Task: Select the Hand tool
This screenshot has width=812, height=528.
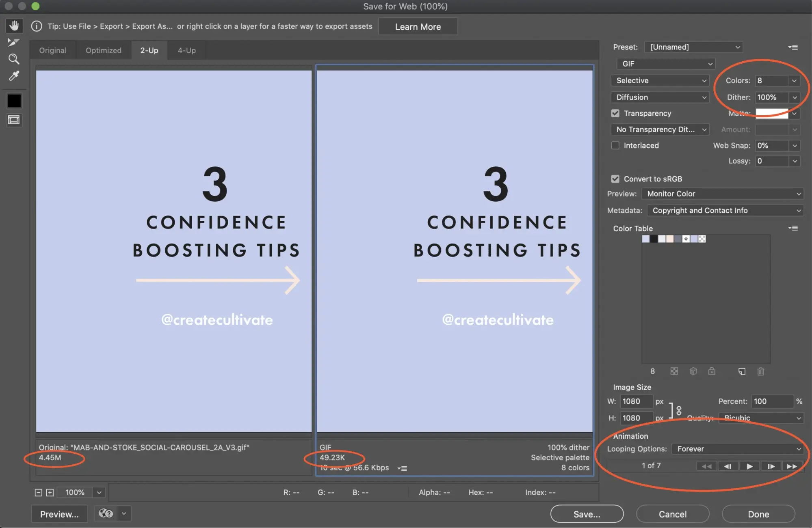Action: [14, 25]
